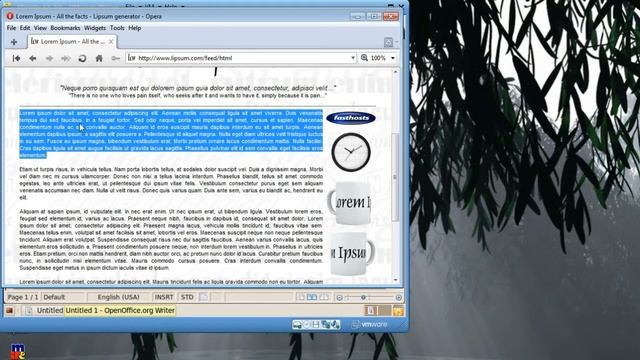
Task: Expand the closed tabs arrow
Action: pos(396,42)
